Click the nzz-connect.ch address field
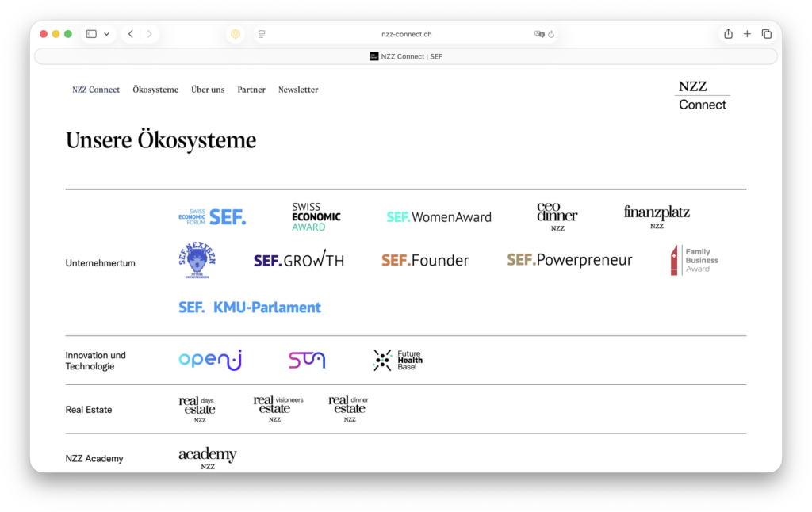The image size is (812, 512). 406,34
